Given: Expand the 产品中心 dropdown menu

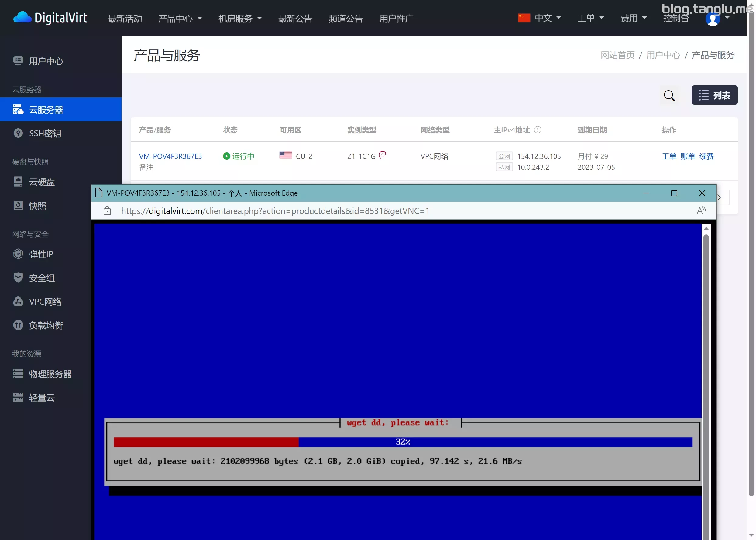Looking at the screenshot, I should pos(180,19).
